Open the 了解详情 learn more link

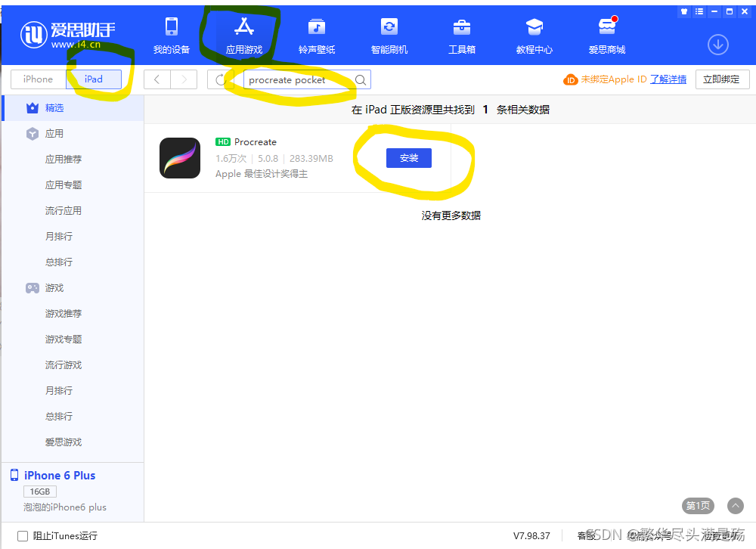click(668, 79)
